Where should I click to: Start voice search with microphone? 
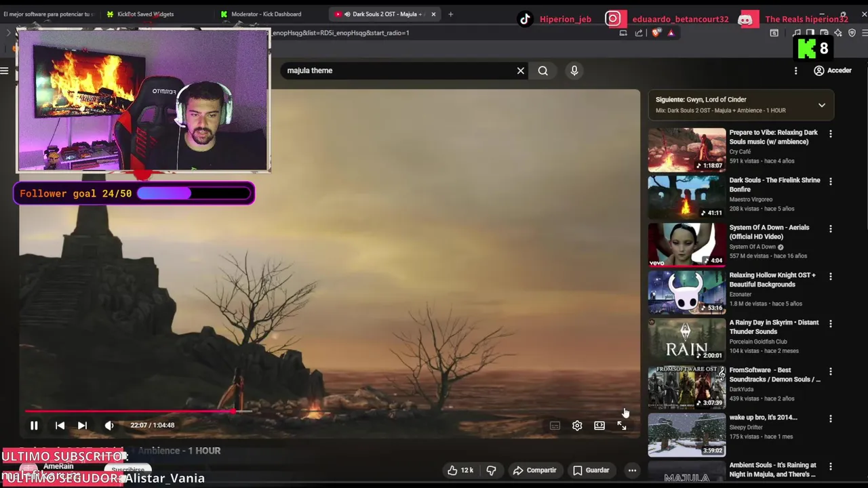click(x=574, y=70)
